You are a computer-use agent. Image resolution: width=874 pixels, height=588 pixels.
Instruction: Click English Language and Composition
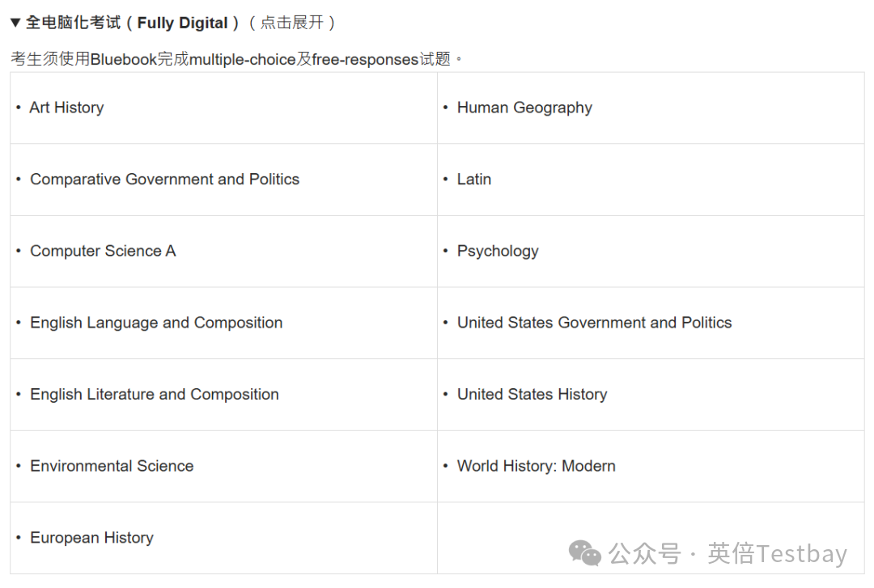click(x=156, y=323)
